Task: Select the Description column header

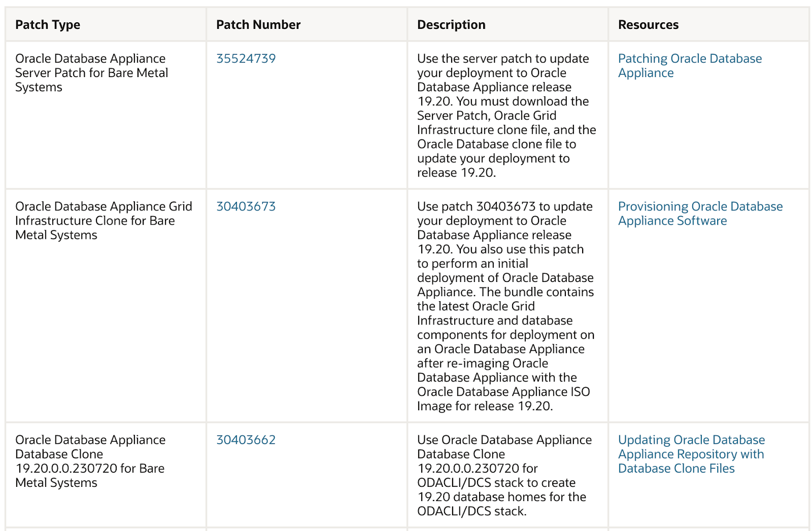Action: tap(451, 25)
